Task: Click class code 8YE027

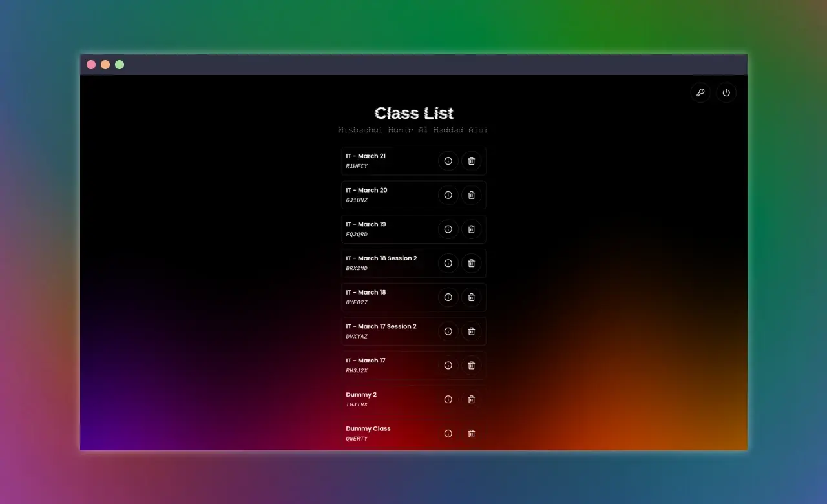Action: tap(357, 302)
